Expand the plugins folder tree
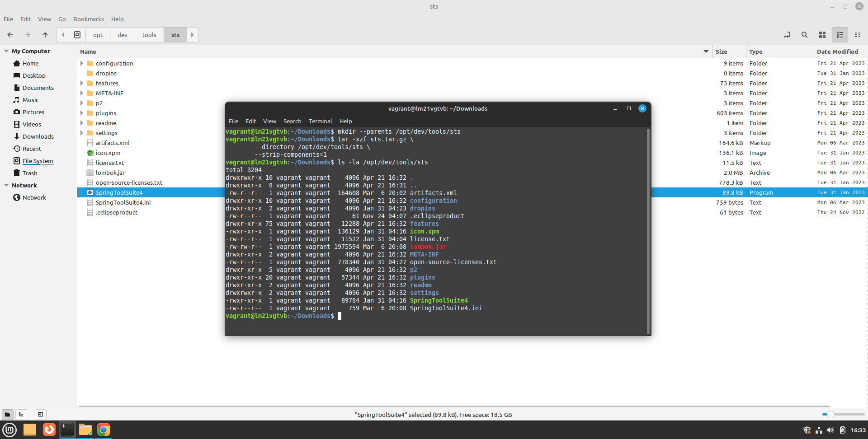Viewport: 868px width, 439px height. coord(82,113)
